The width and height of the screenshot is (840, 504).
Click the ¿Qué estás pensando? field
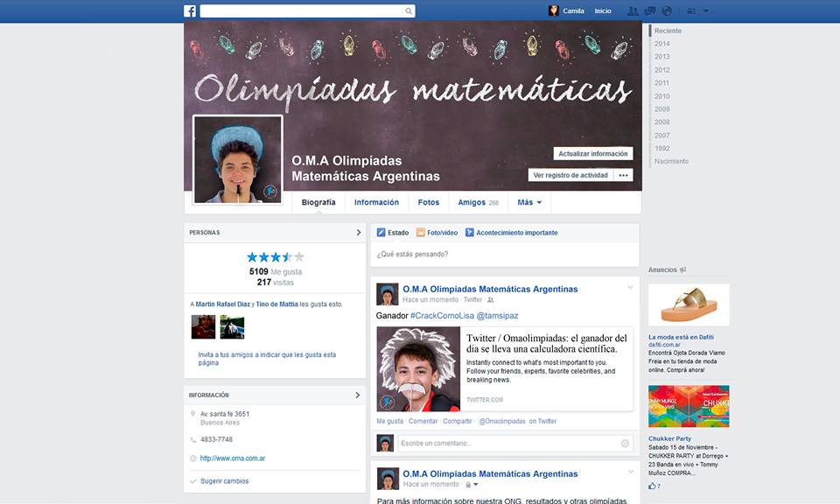[505, 255]
